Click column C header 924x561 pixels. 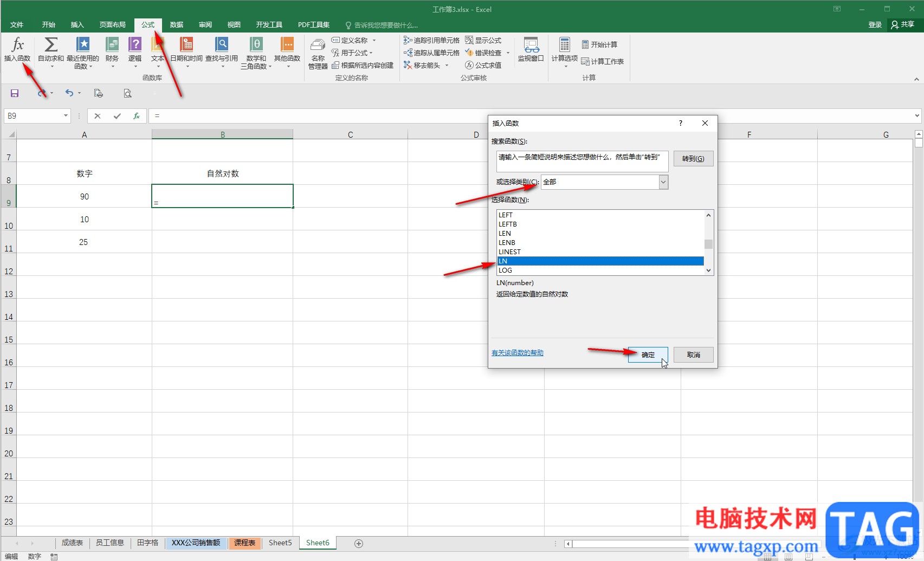click(x=350, y=134)
